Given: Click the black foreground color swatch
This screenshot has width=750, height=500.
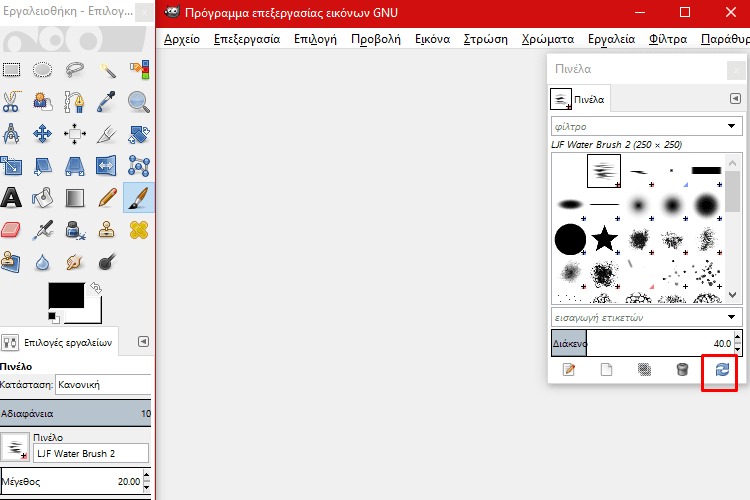Looking at the screenshot, I should point(66,295).
